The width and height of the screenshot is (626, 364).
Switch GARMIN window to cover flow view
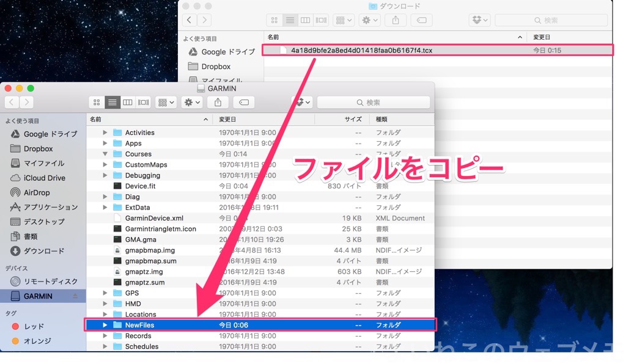point(143,103)
